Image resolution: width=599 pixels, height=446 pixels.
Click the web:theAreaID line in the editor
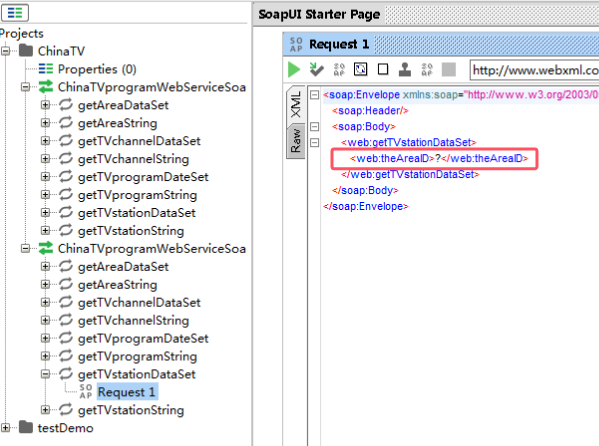439,158
